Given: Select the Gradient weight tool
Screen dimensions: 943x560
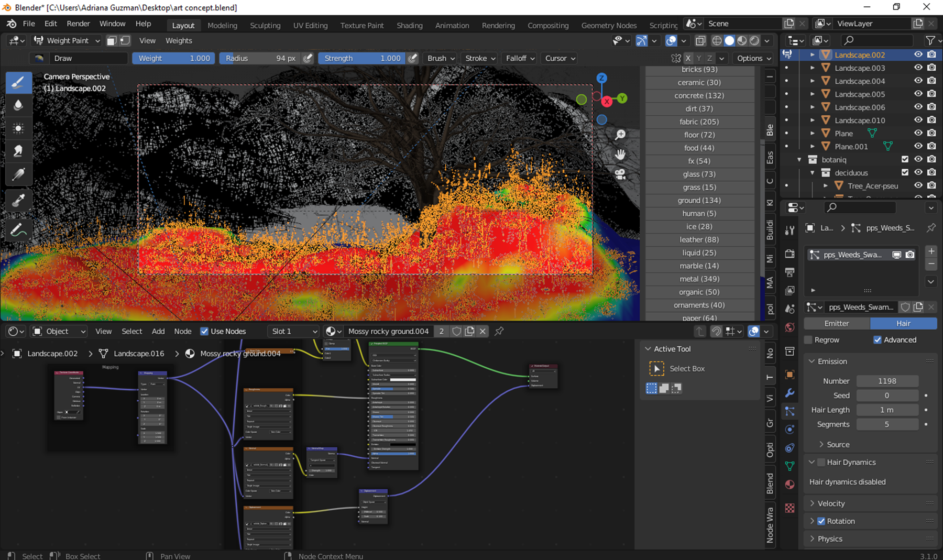Looking at the screenshot, I should coord(18,174).
